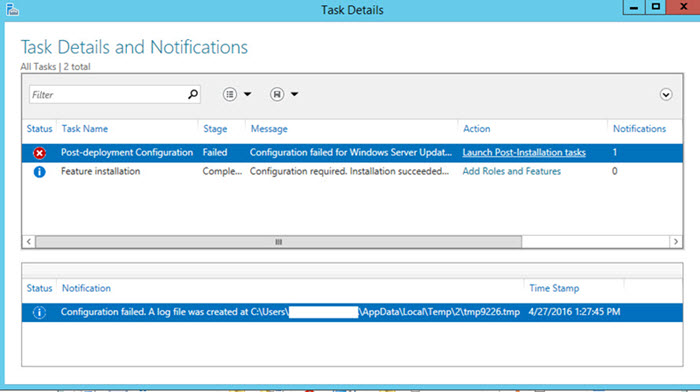
Task: Open Launch Post-Installation tasks link
Action: [x=524, y=152]
